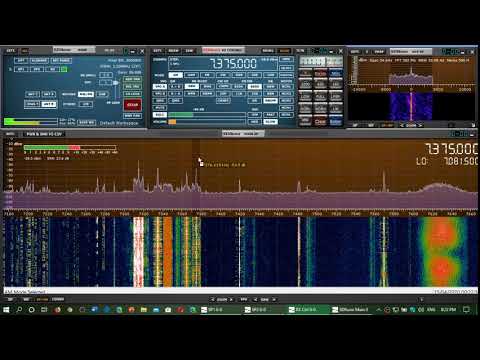This screenshot has width=480, height=360.
Task: Open SETT. in main spectrum window
Action: tap(10, 134)
